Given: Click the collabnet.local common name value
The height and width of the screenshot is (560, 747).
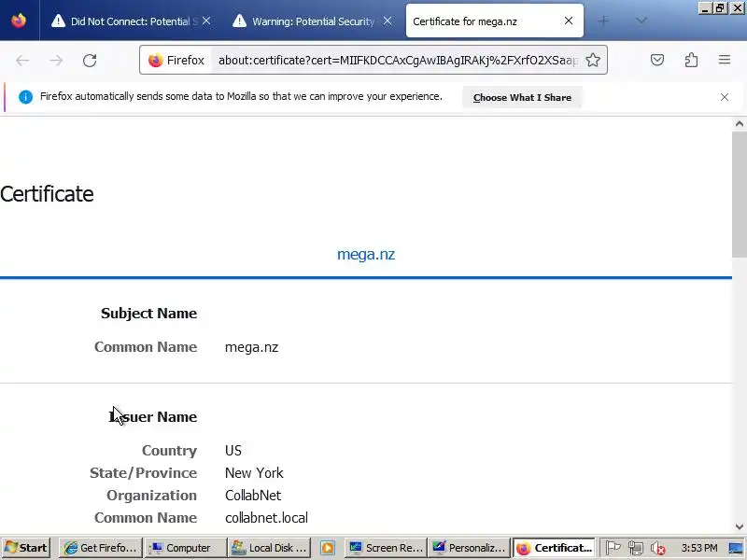Looking at the screenshot, I should (x=266, y=518).
